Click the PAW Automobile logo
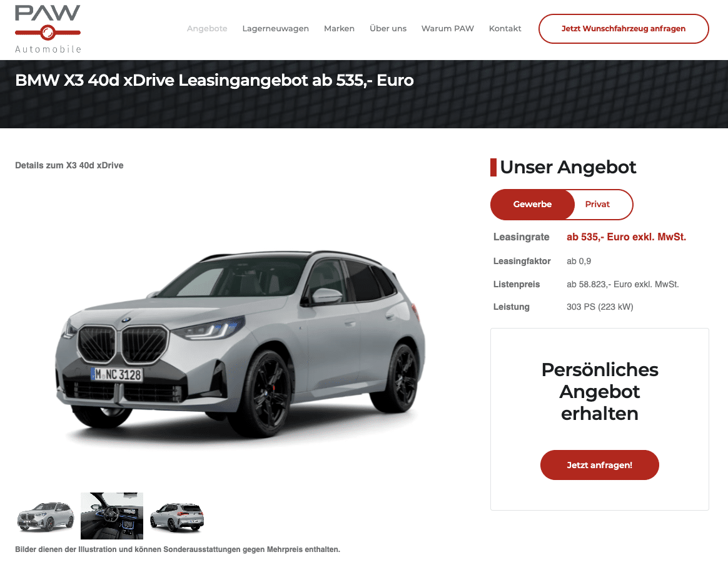Screen dimensions: 728x562 click(48, 29)
